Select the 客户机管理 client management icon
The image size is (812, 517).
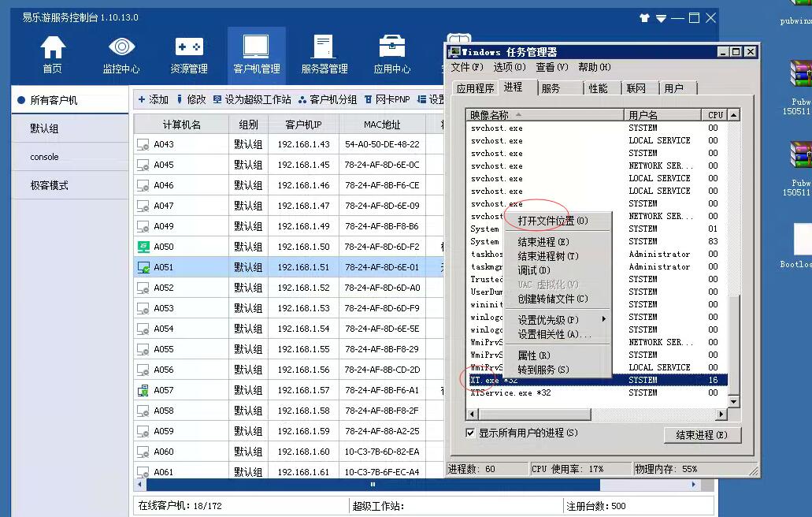pos(256,54)
